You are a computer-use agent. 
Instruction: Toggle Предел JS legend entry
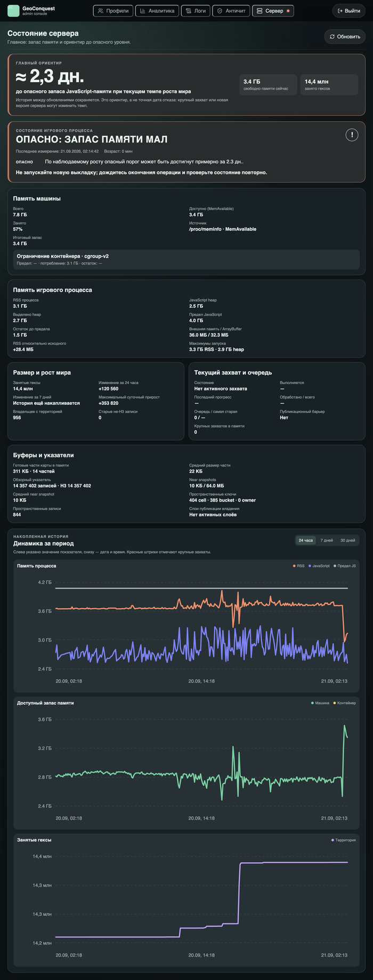coord(345,566)
